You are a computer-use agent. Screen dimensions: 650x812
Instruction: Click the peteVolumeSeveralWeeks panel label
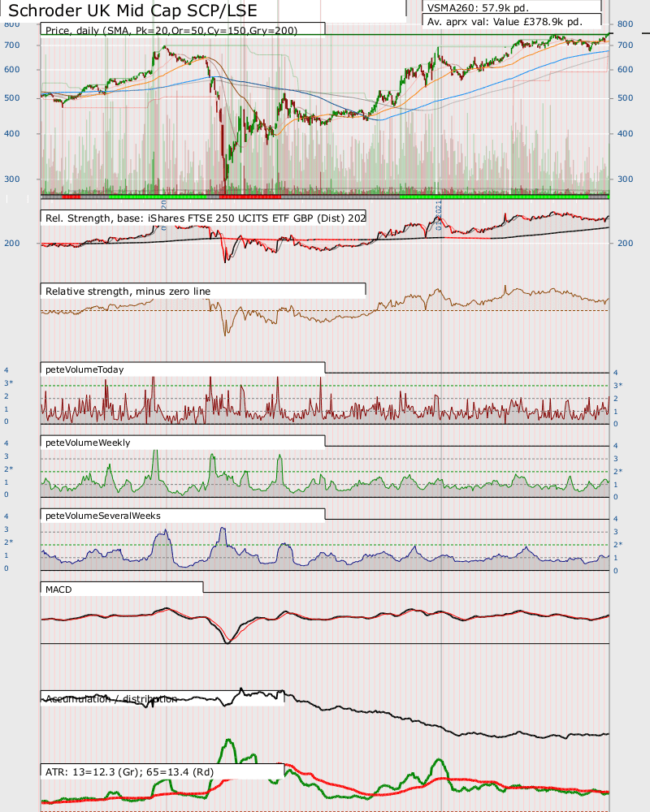click(102, 516)
